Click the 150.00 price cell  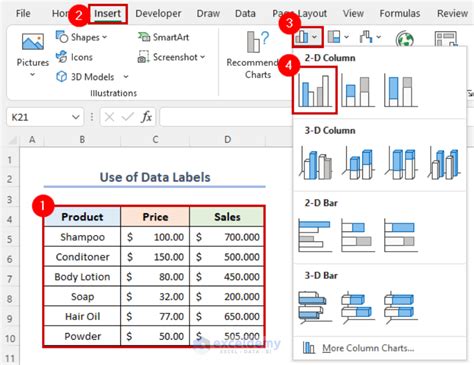[155, 257]
